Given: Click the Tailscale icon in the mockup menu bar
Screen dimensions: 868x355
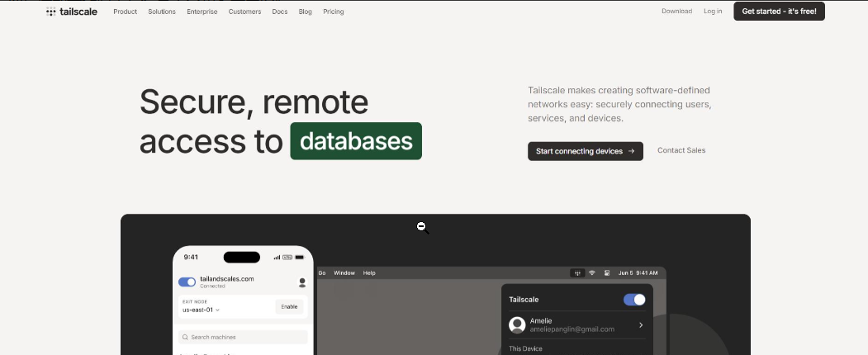Looking at the screenshot, I should 577,273.
